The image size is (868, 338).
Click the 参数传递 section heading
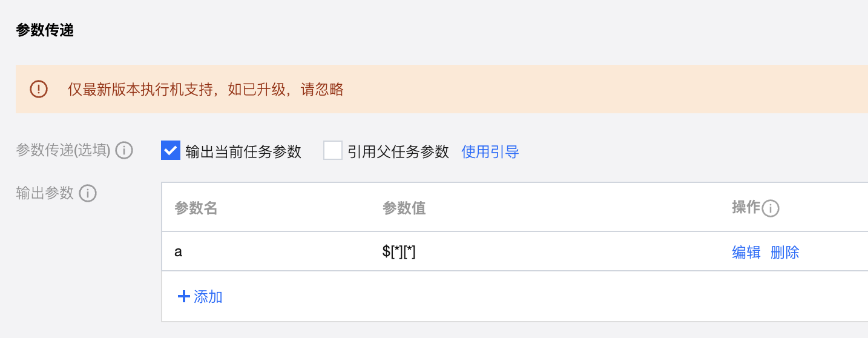[x=45, y=30]
